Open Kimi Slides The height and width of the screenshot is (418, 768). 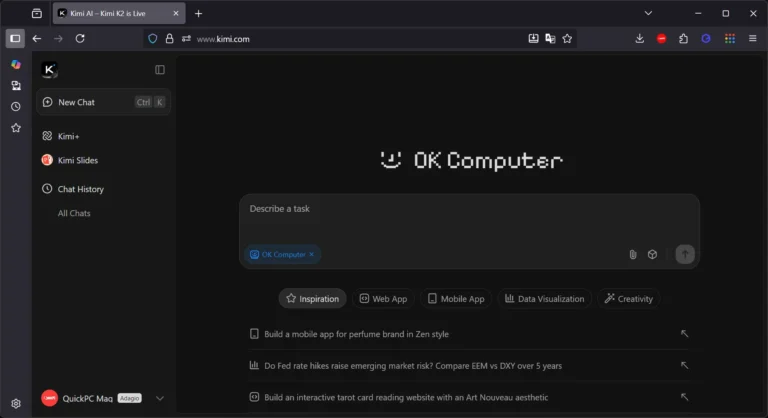[70, 160]
